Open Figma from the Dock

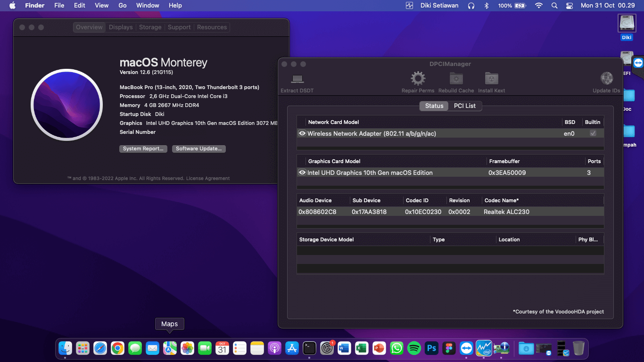click(x=449, y=348)
